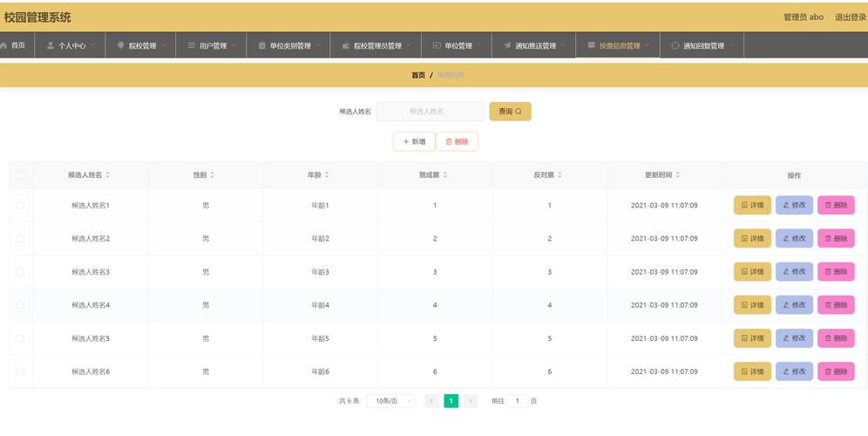Image resolution: width=868 pixels, height=436 pixels.
Task: Click the location pin icon of 院校管理
Action: [120, 45]
